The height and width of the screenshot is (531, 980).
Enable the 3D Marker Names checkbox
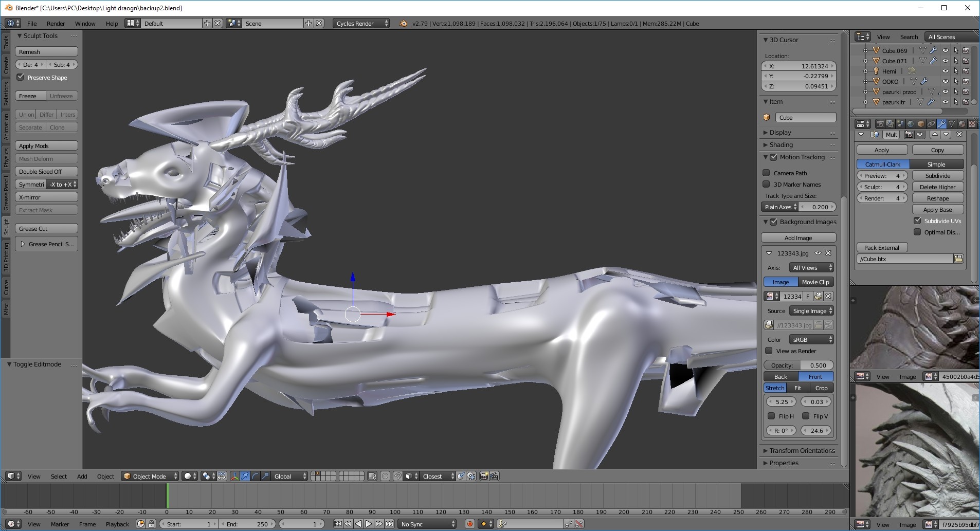click(766, 185)
